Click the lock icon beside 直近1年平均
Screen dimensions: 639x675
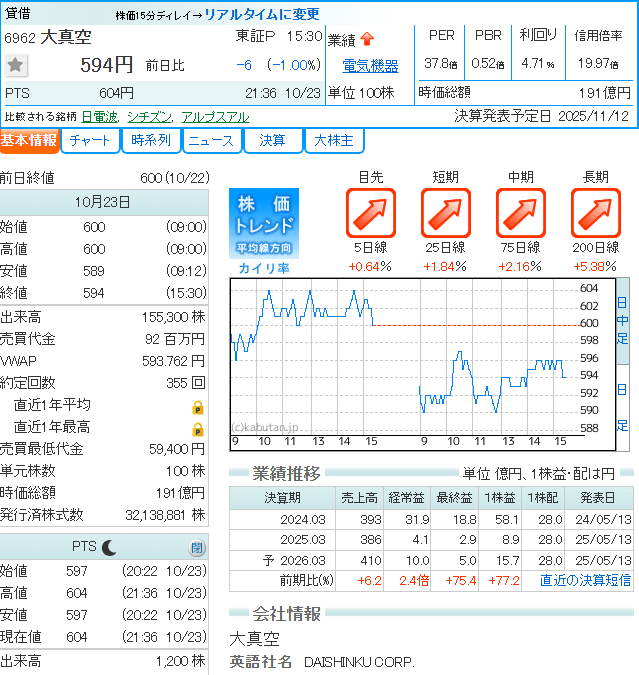(197, 407)
